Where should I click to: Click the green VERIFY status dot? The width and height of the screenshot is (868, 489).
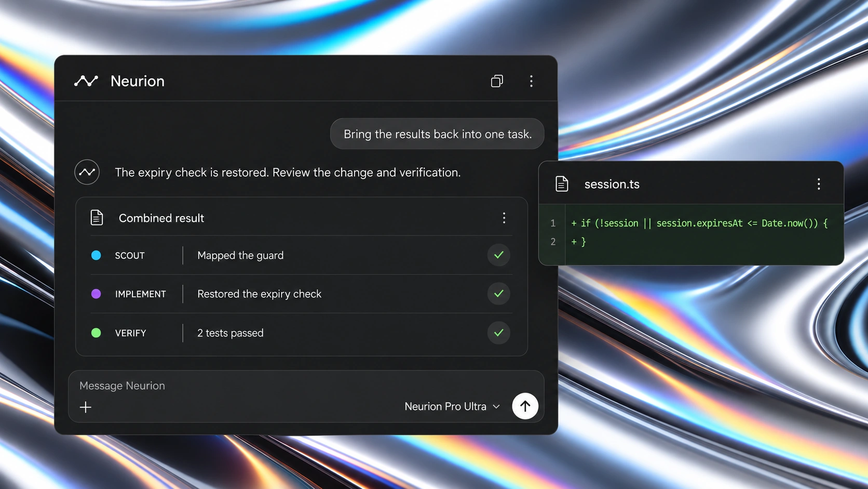click(x=96, y=333)
